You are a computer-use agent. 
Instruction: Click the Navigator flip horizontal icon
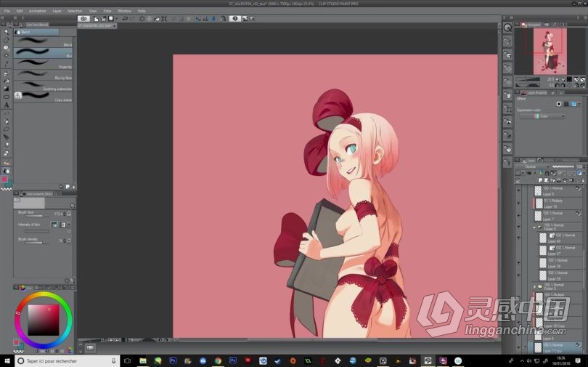point(577,79)
